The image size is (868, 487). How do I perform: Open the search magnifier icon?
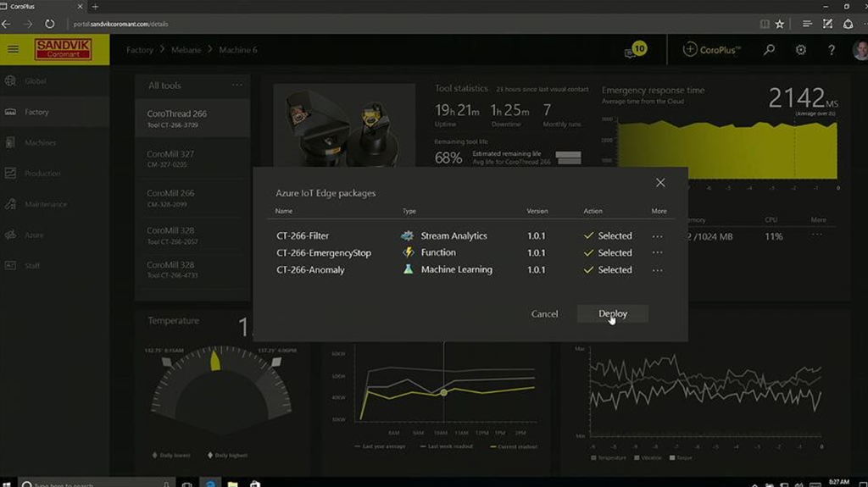click(769, 50)
